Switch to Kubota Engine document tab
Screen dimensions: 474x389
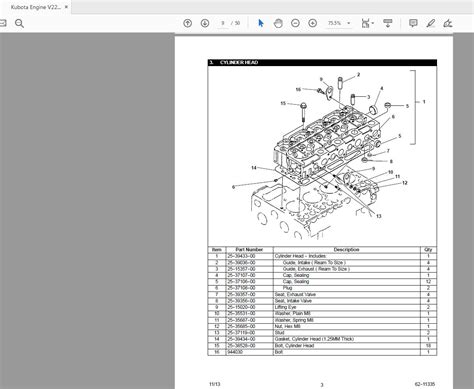36,7
